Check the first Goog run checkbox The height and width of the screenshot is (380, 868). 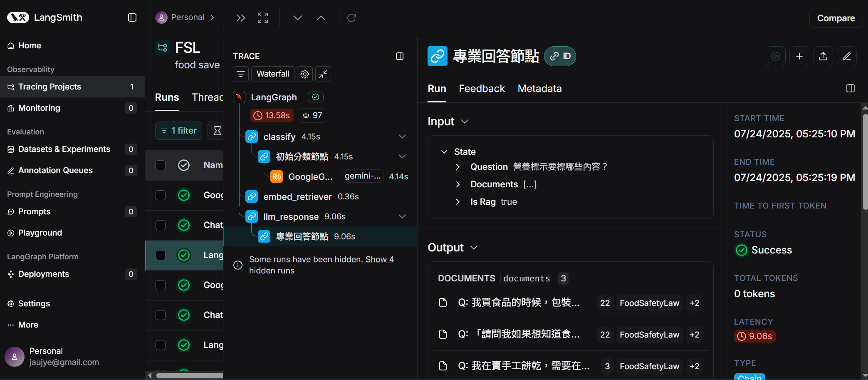pyautogui.click(x=161, y=195)
